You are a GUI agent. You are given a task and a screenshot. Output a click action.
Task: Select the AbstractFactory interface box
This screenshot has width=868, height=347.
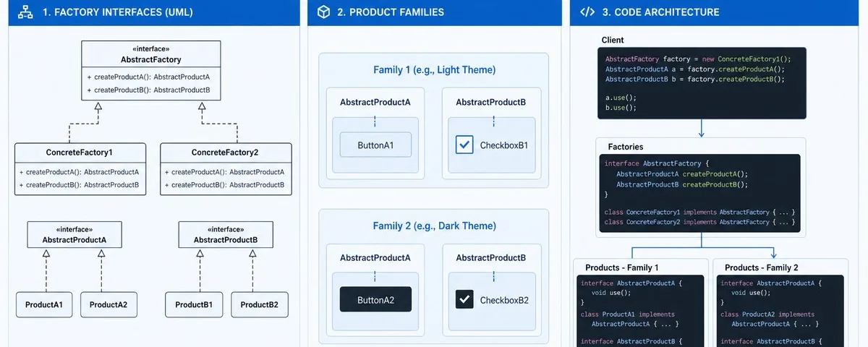150,70
